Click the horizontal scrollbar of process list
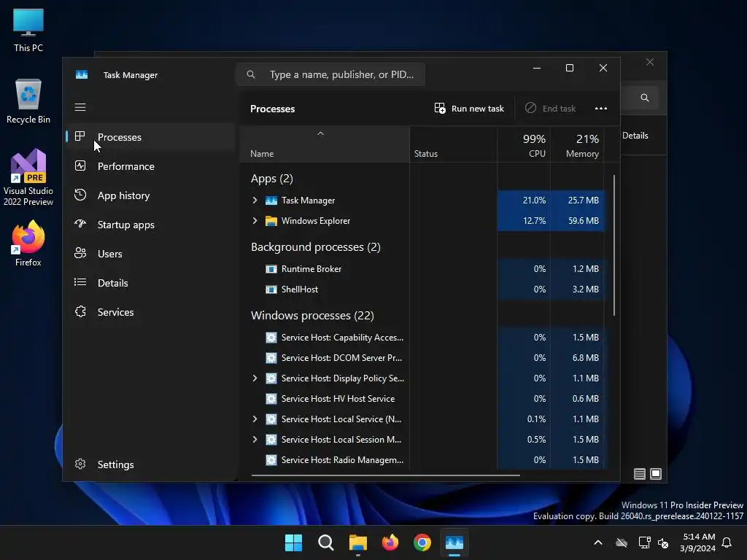747x560 pixels. pyautogui.click(x=385, y=475)
